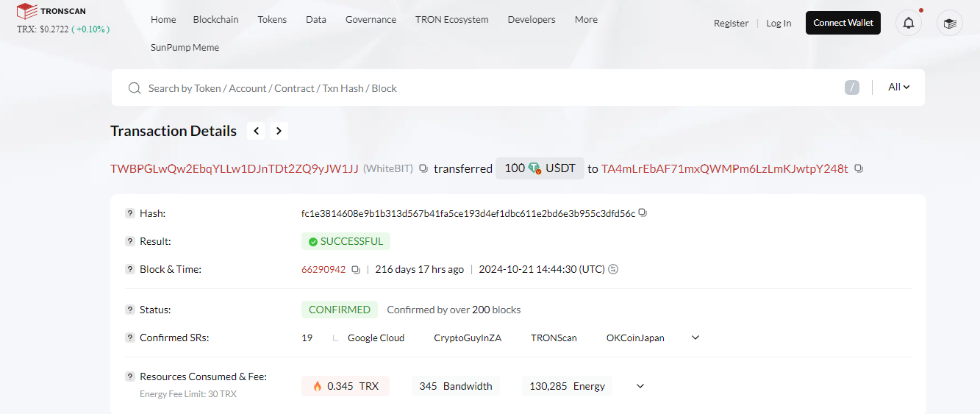Click the 130,285 Energy badge

tap(567, 386)
